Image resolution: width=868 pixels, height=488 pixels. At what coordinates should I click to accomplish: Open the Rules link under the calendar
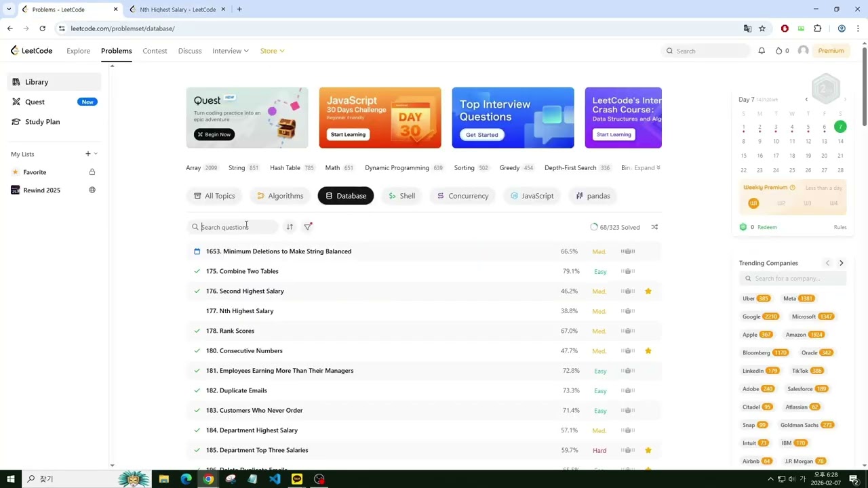pyautogui.click(x=840, y=227)
